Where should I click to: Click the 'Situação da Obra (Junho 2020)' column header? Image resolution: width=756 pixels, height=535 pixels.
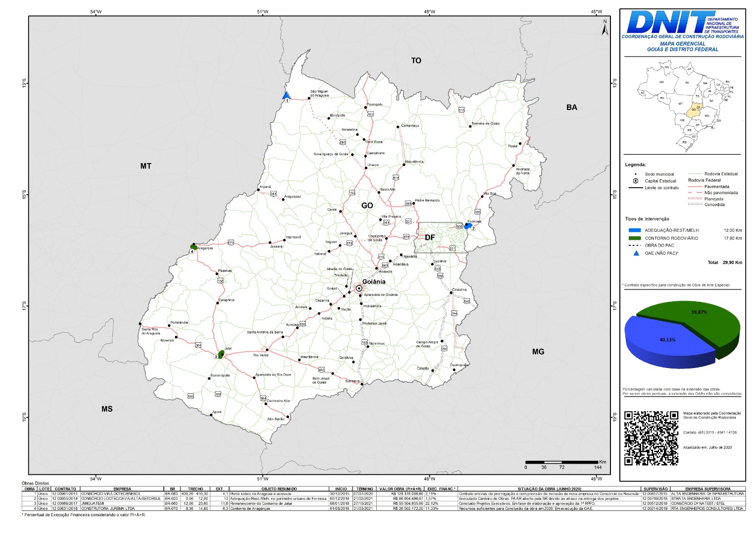tap(549, 489)
